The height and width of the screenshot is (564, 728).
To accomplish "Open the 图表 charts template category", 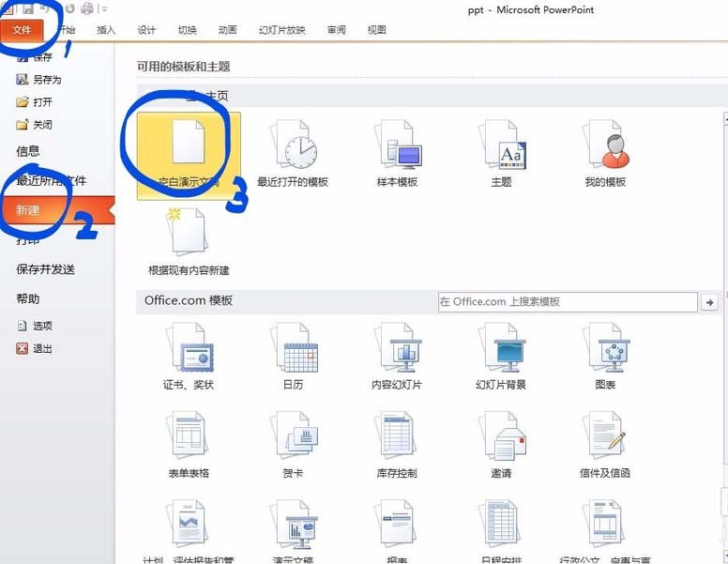I will [x=605, y=357].
